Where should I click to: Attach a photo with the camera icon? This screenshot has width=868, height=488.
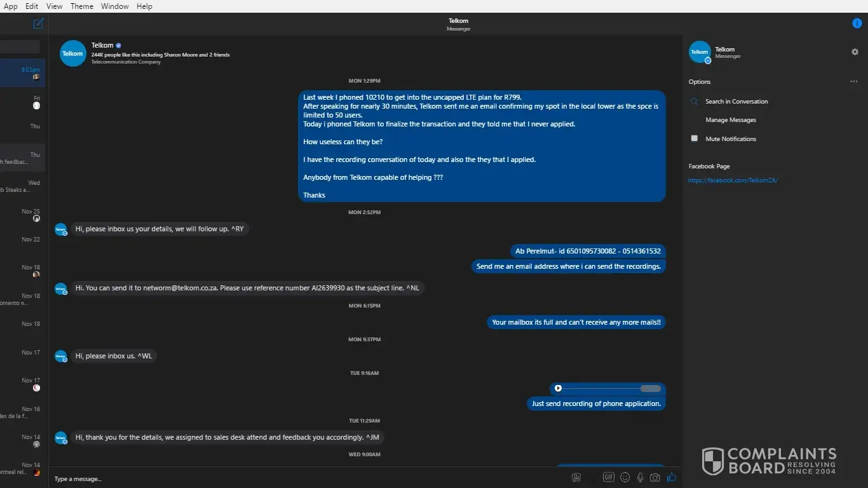tap(655, 477)
